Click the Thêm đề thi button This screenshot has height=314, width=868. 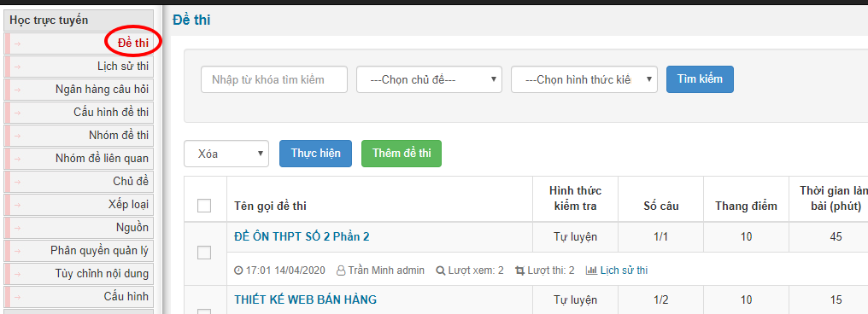click(x=402, y=153)
